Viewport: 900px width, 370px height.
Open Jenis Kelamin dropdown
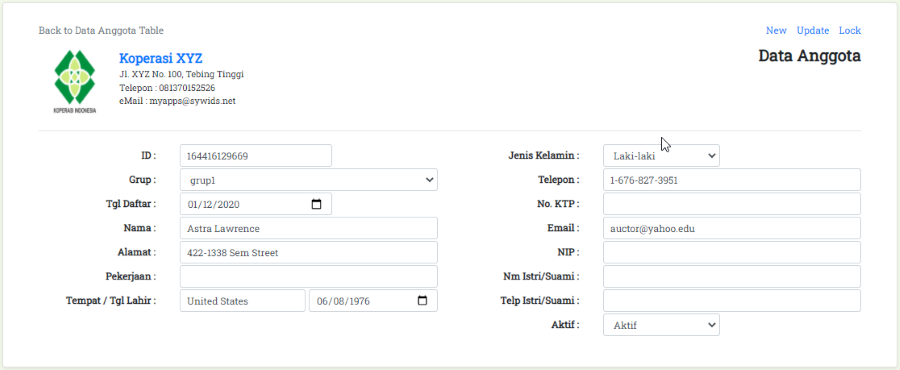point(661,155)
